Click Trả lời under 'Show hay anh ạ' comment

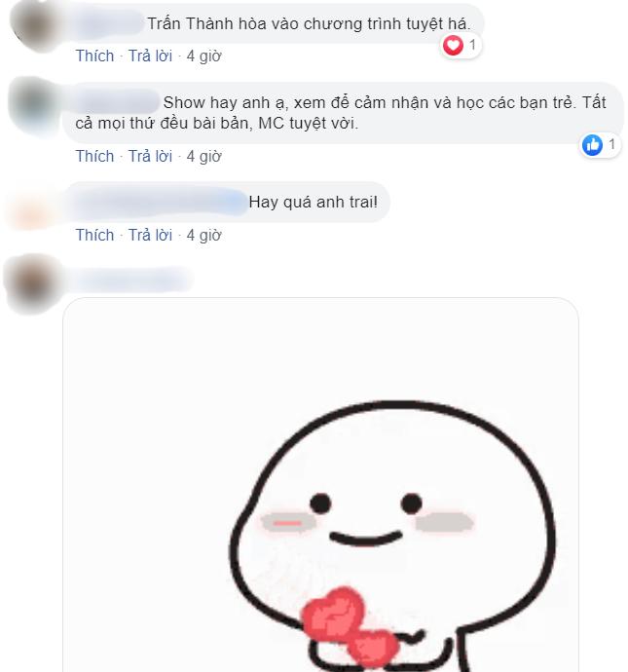(150, 157)
